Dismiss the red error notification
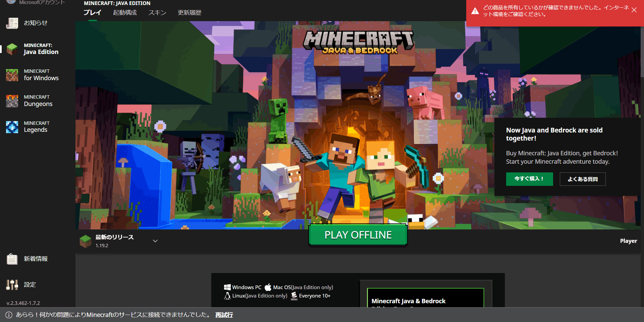Image resolution: width=644 pixels, height=322 pixels. point(634,10)
